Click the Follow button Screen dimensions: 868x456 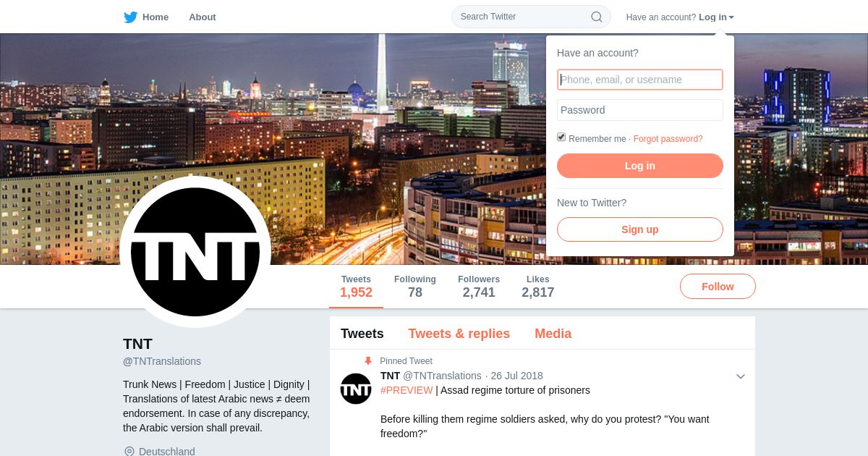tap(718, 287)
